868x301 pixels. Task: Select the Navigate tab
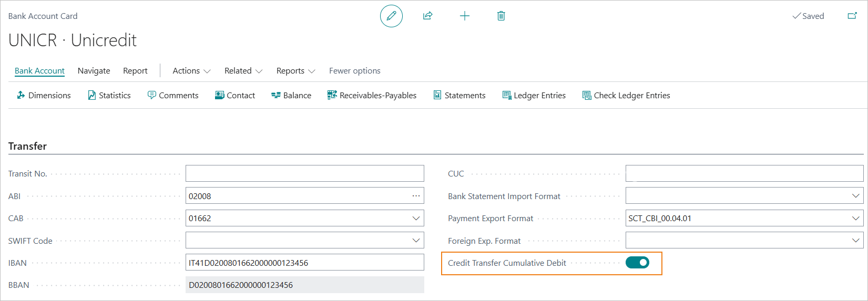[x=94, y=71]
